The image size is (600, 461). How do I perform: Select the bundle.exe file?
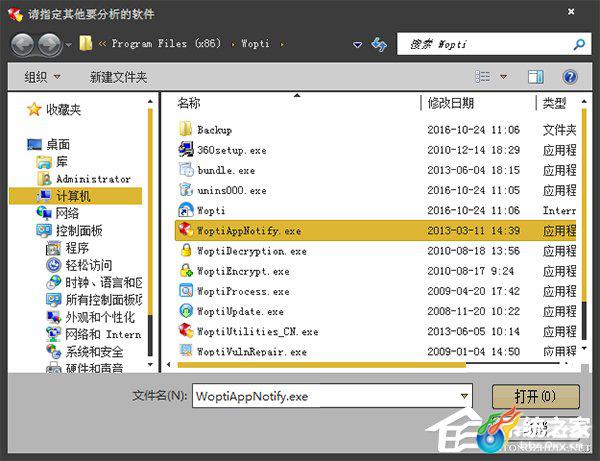(226, 170)
